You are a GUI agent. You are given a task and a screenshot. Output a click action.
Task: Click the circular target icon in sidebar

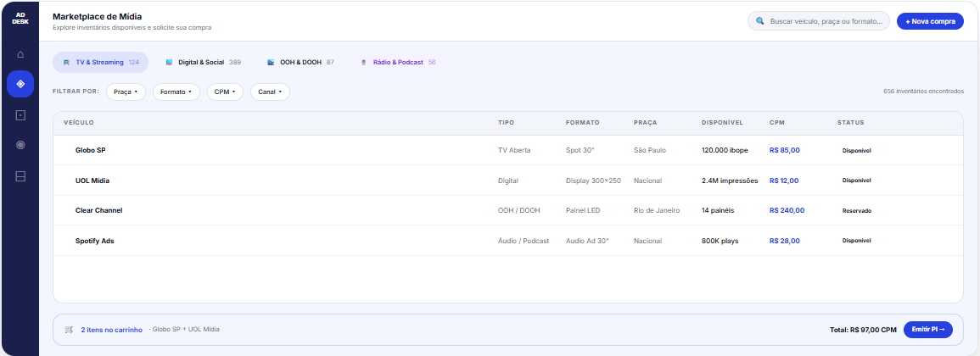[x=20, y=145]
